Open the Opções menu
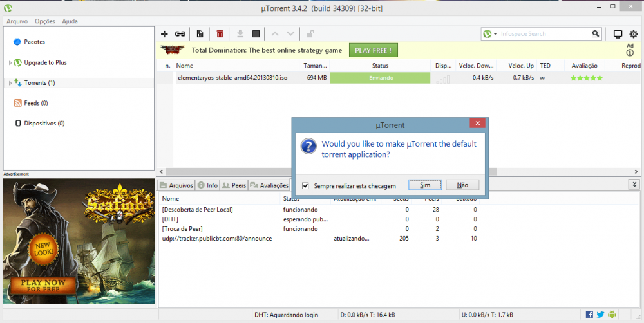Viewport: 644px width, 323px height. click(44, 21)
